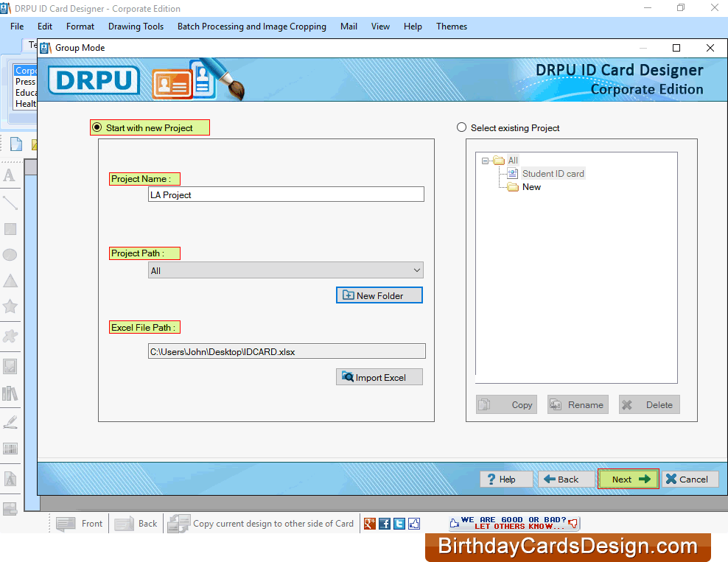This screenshot has width=728, height=562.
Task: Click the blue thumbs-up like icon
Action: [414, 524]
